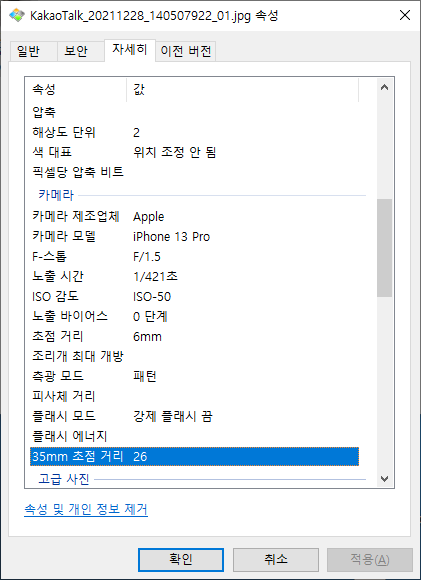This screenshot has width=421, height=580.
Task: Select the 픽셀당 압축 비트 row
Action: tap(194, 172)
